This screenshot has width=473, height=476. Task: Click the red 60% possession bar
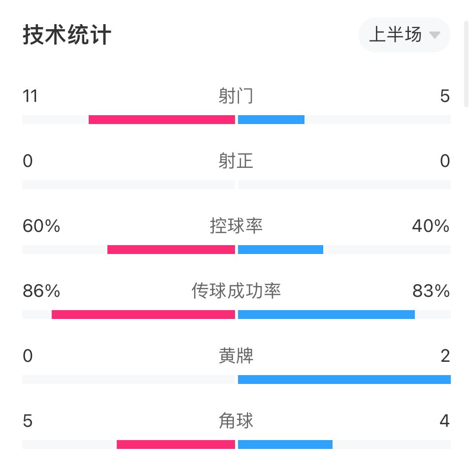pyautogui.click(x=171, y=250)
